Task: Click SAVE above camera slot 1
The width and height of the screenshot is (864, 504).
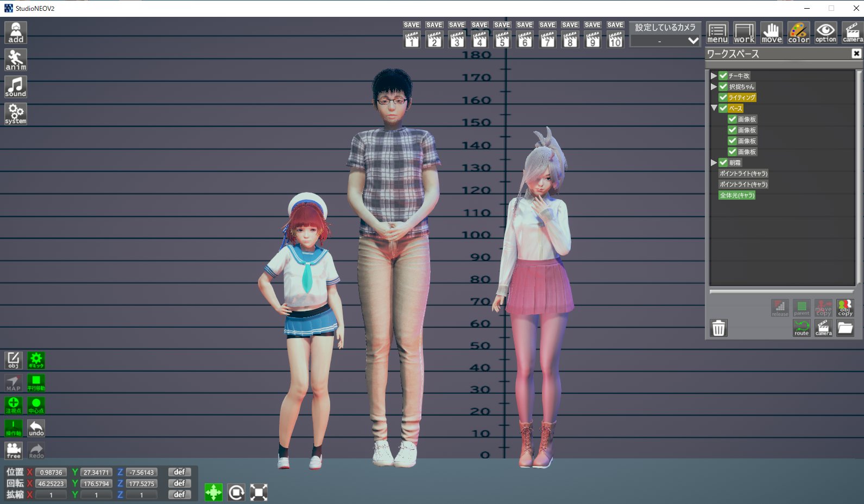Action: 412,25
